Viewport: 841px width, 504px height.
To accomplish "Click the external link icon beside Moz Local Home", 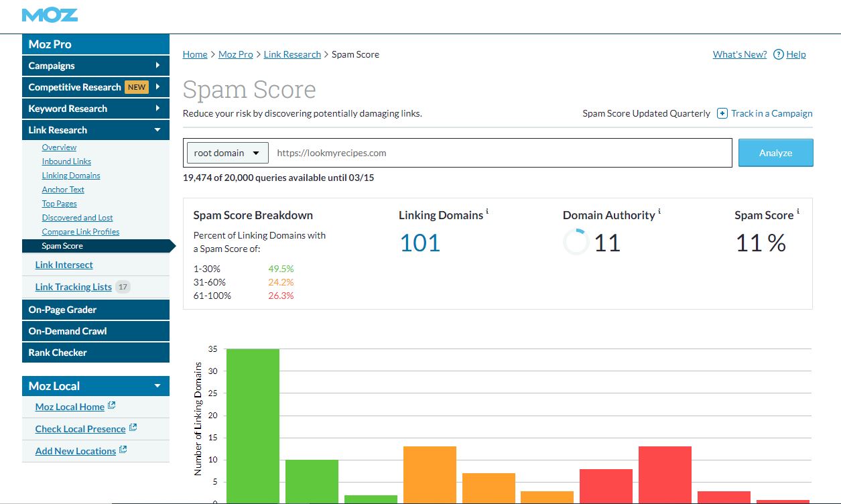I will 113,405.
